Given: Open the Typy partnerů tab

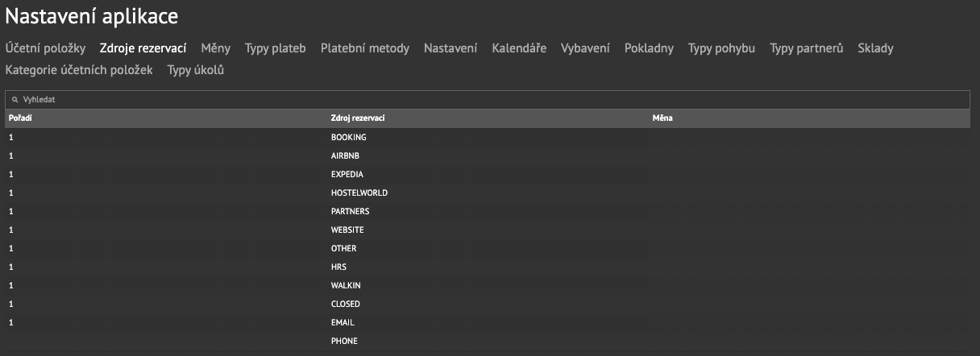Looking at the screenshot, I should tap(807, 48).
